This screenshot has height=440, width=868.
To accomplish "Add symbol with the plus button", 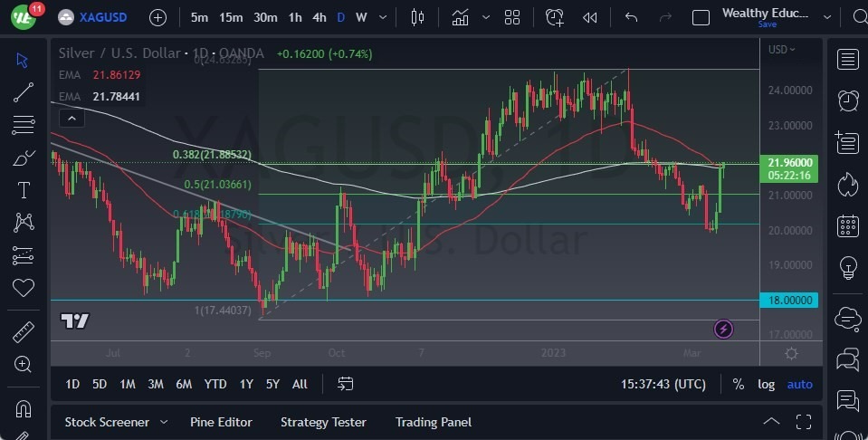I will [x=157, y=18].
